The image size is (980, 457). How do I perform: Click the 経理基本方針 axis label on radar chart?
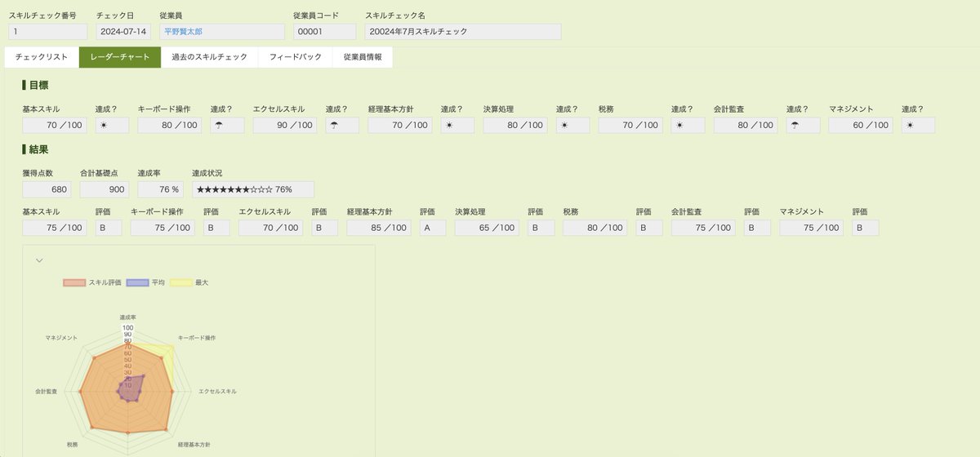[194, 445]
